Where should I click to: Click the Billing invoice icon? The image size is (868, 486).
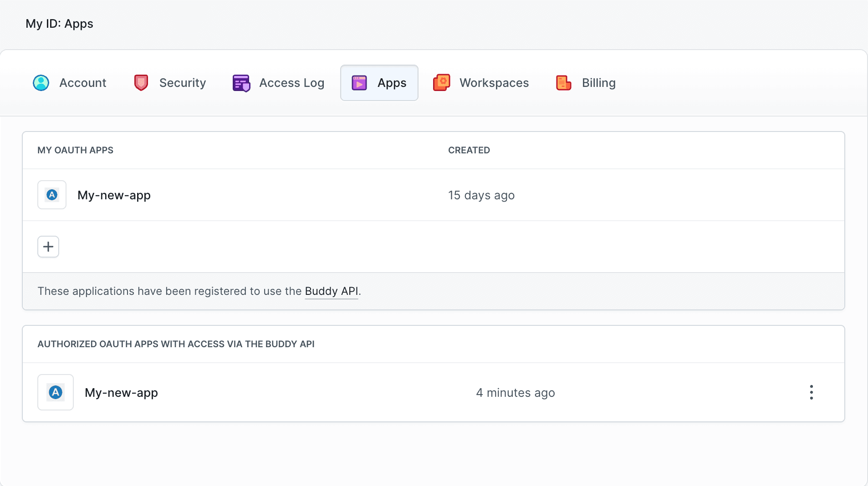click(x=563, y=82)
